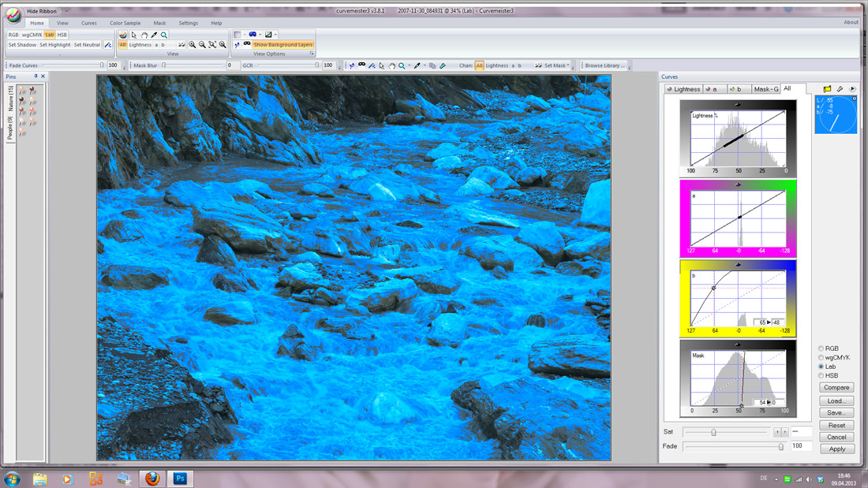Click the Apply button
The width and height of the screenshot is (868, 488).
click(837, 449)
